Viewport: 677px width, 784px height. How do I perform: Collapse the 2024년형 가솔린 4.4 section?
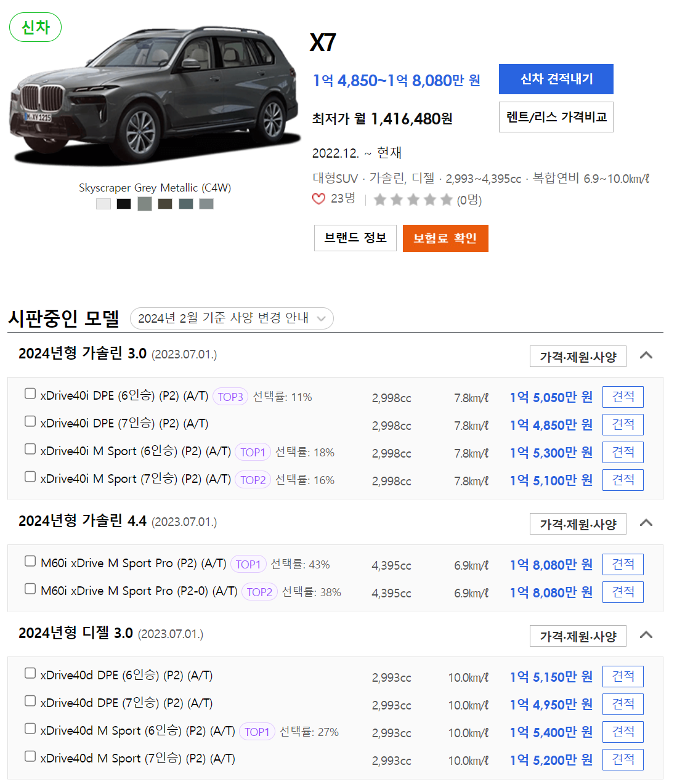pos(646,523)
